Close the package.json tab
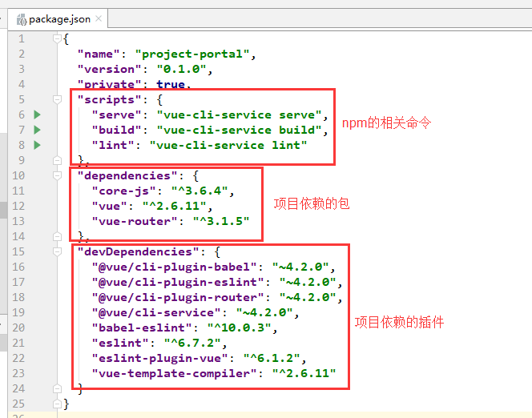Viewport: 532px width, 418px height. pyautogui.click(x=99, y=18)
